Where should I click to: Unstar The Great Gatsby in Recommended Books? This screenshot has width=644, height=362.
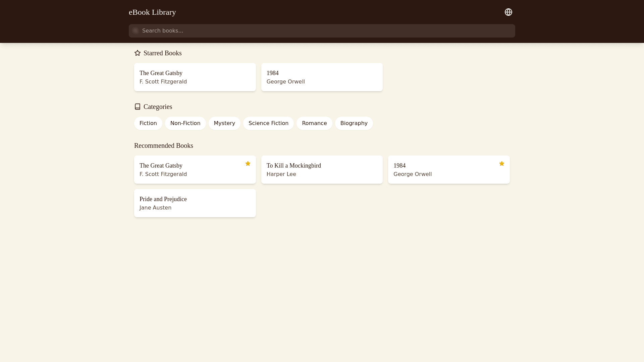(x=248, y=164)
